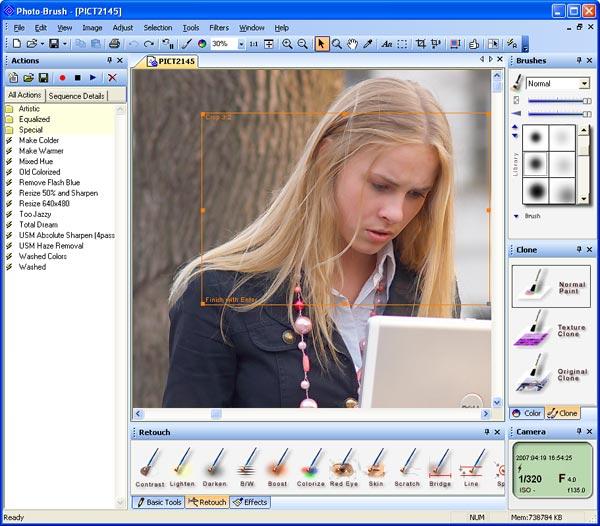Open the dropdown arrow beside Open folder

[42, 44]
